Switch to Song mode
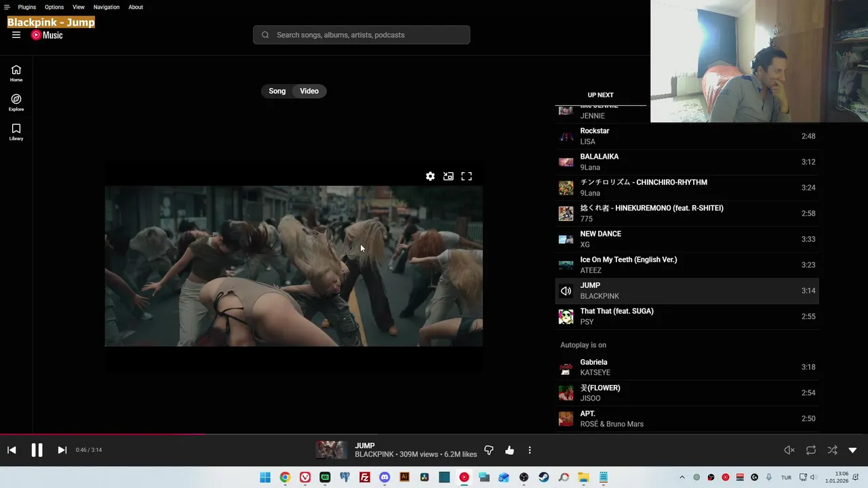The height and width of the screenshot is (488, 868). pos(277,91)
